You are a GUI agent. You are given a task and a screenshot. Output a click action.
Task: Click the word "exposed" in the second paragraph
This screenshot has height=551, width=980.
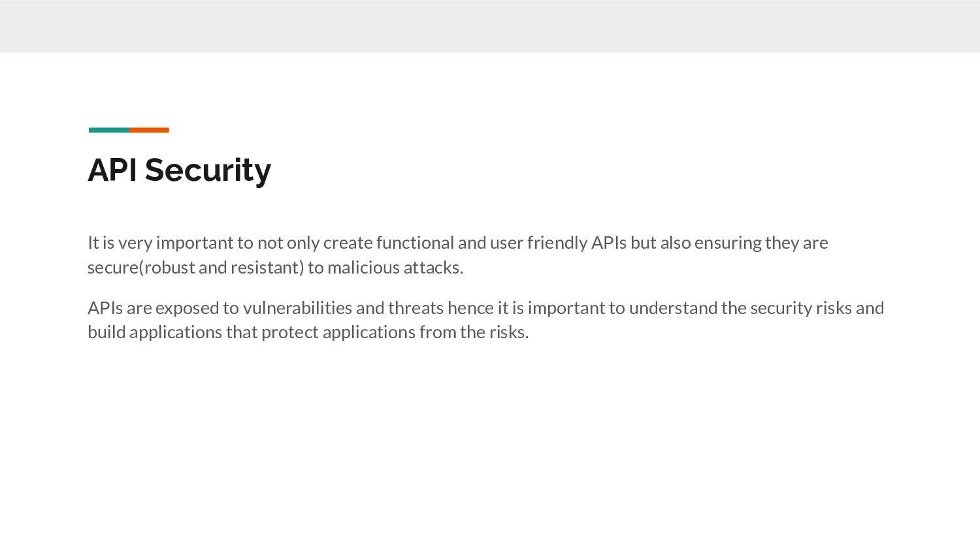(187, 308)
